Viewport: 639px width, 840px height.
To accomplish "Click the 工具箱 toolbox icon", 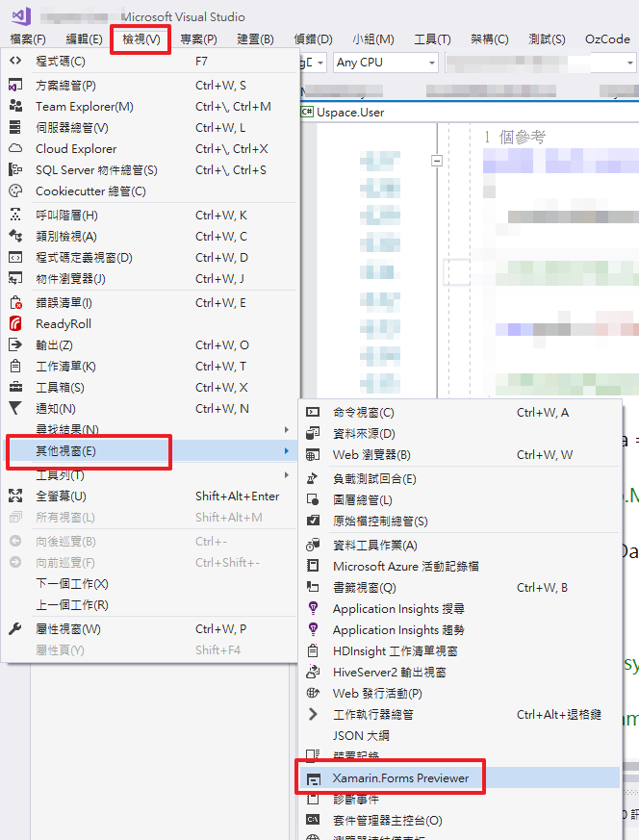I will pyautogui.click(x=15, y=388).
